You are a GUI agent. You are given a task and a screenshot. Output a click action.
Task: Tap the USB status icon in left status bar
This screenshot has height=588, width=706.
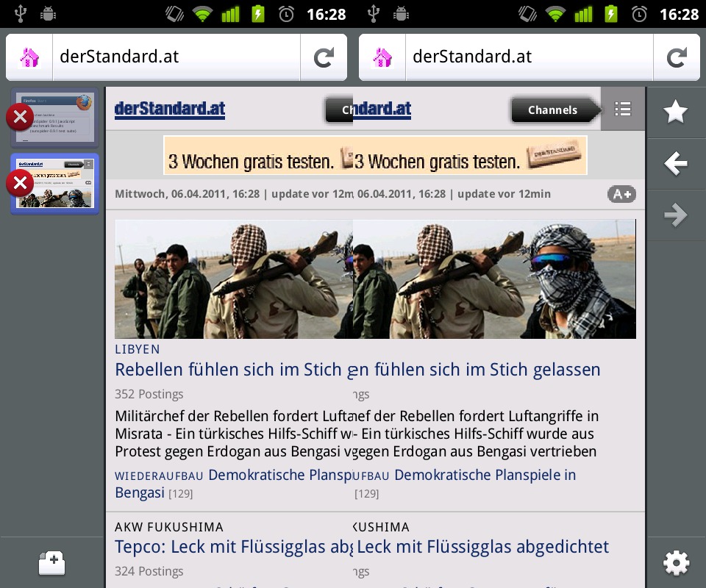coord(21,14)
